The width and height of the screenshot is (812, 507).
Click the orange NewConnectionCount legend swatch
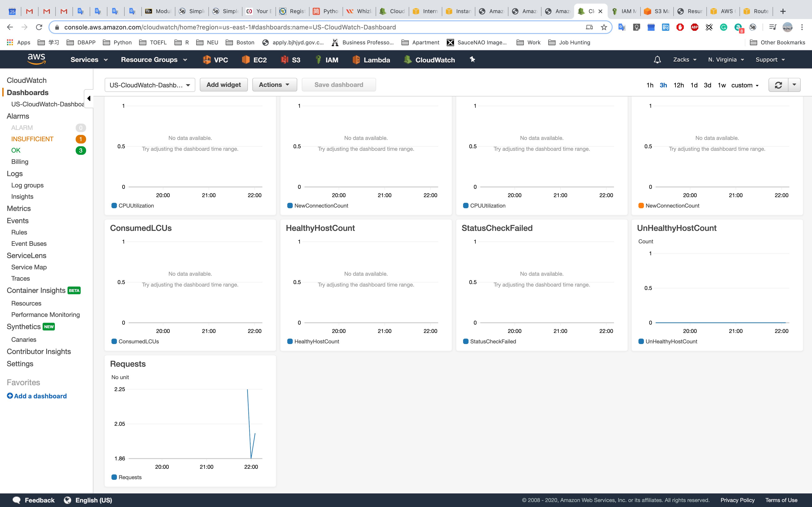(x=641, y=206)
